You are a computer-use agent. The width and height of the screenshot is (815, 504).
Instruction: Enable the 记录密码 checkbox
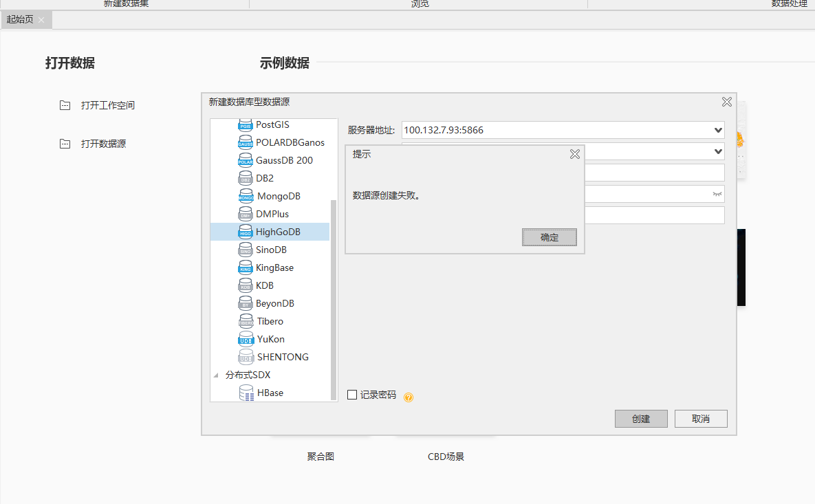(352, 395)
